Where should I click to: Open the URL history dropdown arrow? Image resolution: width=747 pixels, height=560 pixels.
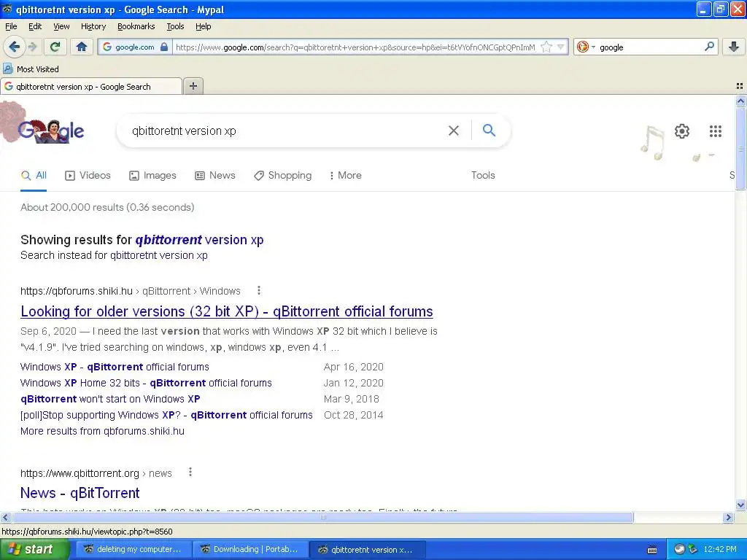click(561, 47)
